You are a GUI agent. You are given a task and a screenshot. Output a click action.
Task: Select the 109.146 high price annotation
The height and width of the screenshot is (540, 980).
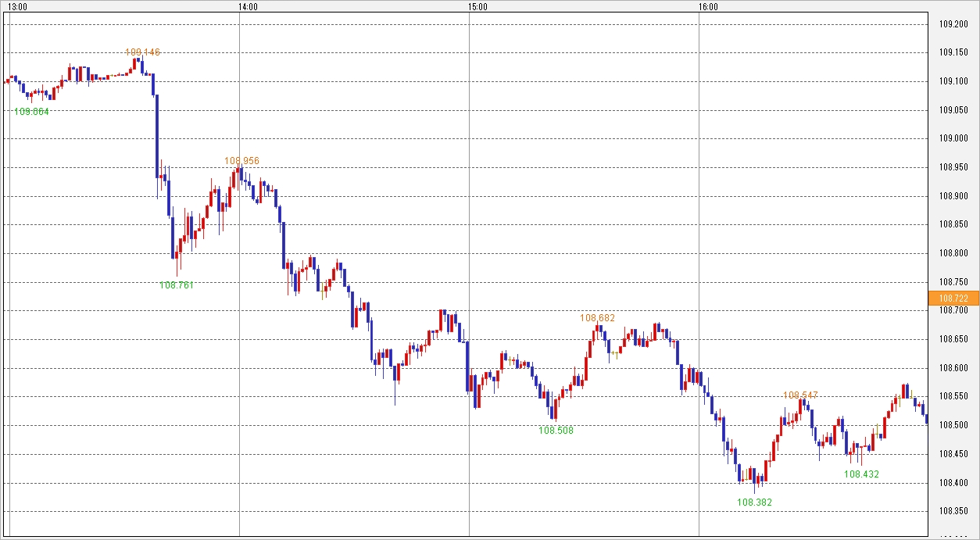tap(143, 52)
